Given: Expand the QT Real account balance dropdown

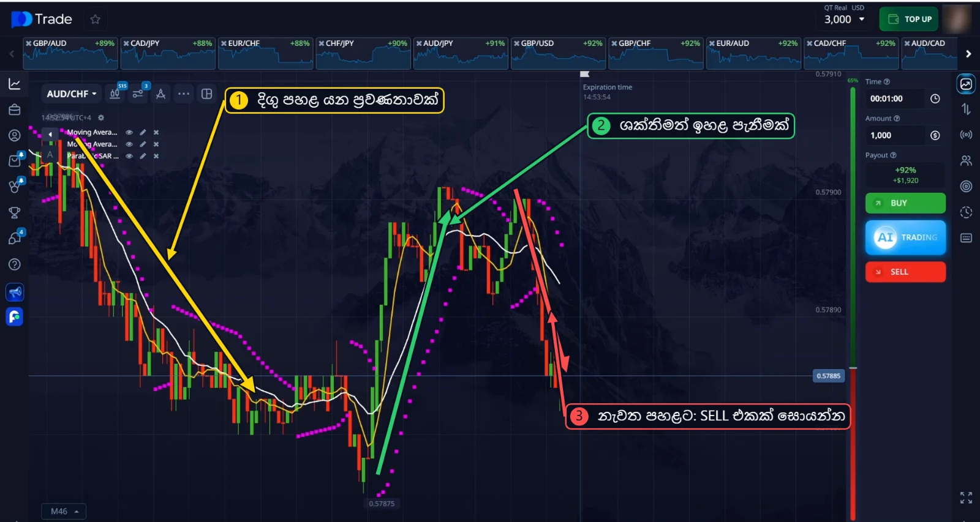Looking at the screenshot, I should pos(845,19).
